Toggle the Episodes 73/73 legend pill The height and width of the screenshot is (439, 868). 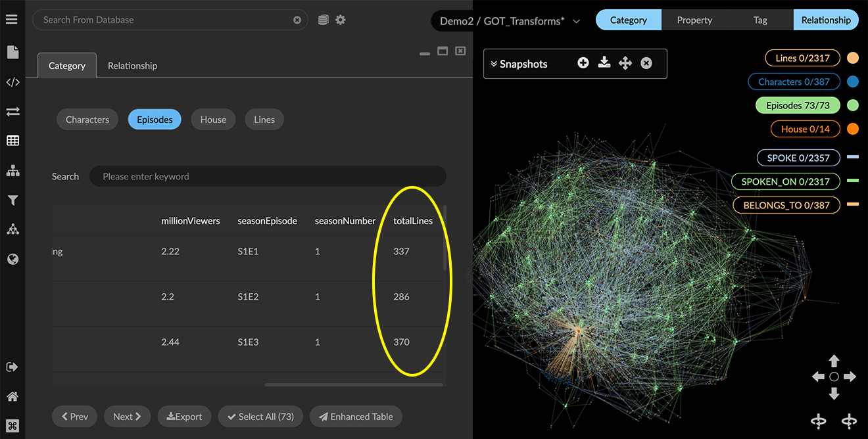[x=798, y=105]
